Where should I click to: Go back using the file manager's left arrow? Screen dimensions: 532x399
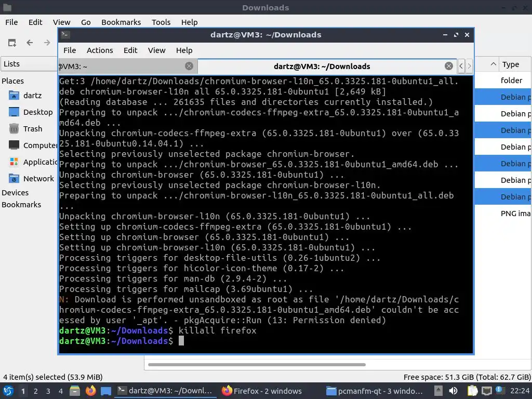pyautogui.click(x=30, y=43)
